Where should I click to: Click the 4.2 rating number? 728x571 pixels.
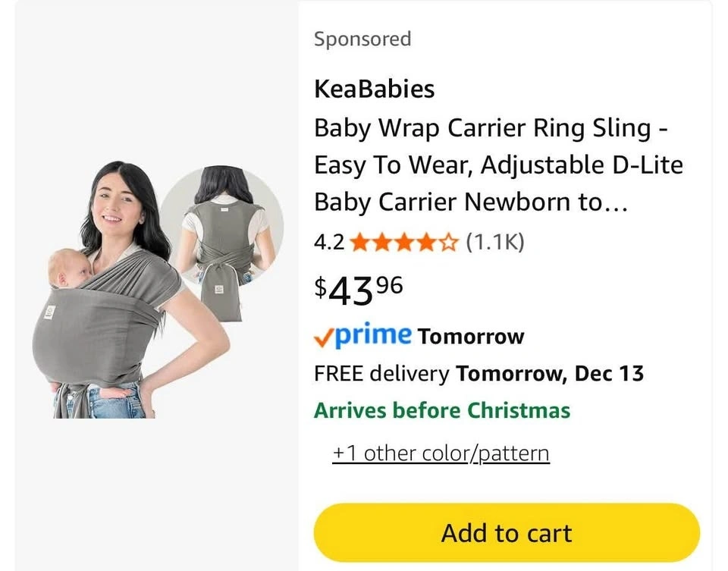coord(328,243)
